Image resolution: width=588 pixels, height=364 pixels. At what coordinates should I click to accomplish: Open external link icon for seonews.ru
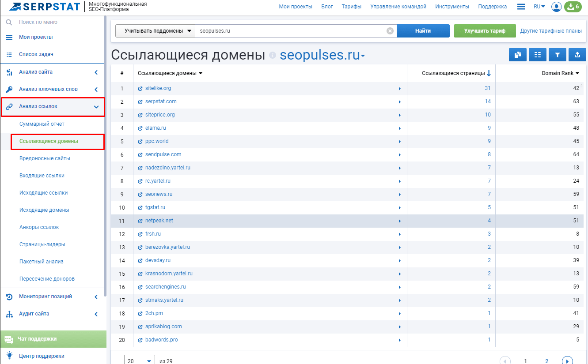[x=140, y=195]
